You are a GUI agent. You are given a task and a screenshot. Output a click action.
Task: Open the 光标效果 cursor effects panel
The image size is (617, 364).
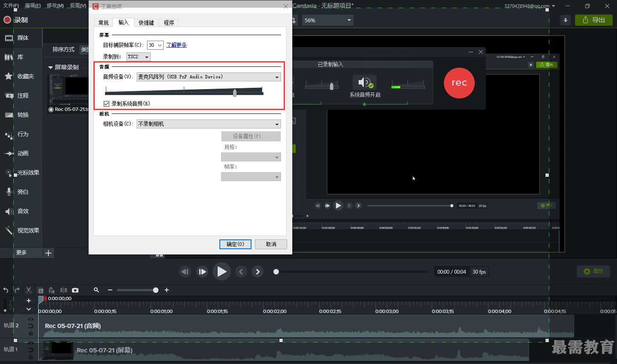21,173
